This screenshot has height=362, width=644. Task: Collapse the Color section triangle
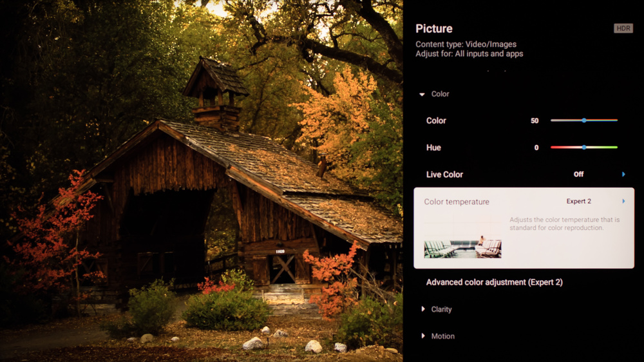(x=422, y=95)
